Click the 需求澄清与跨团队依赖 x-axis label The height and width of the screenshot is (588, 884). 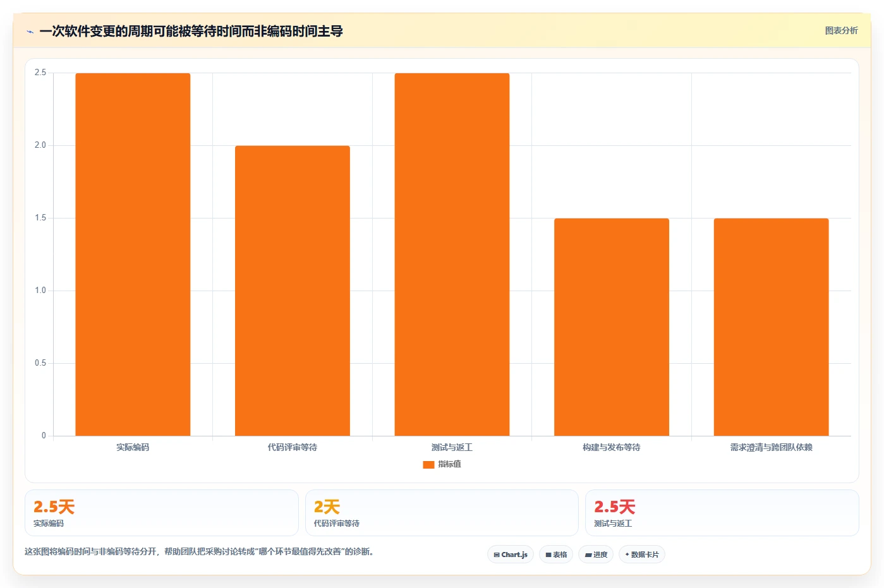(x=771, y=447)
